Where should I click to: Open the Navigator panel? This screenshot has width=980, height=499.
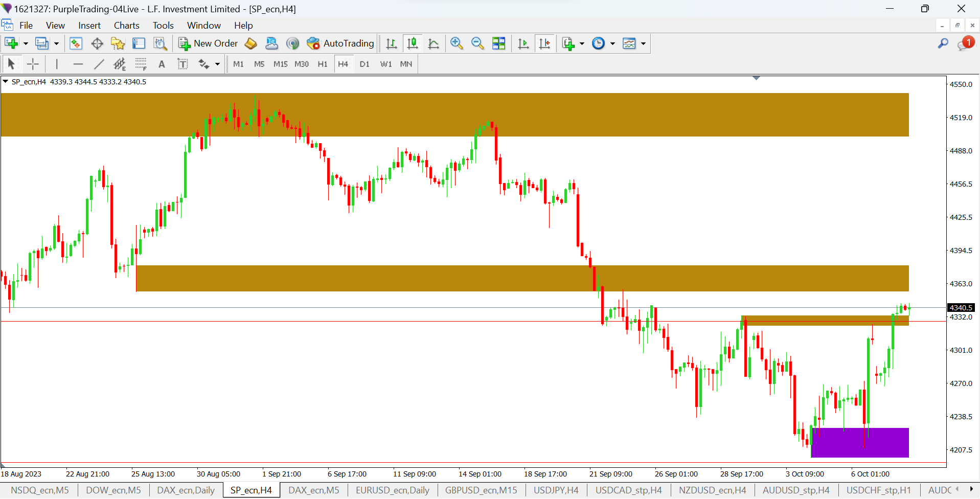(118, 44)
